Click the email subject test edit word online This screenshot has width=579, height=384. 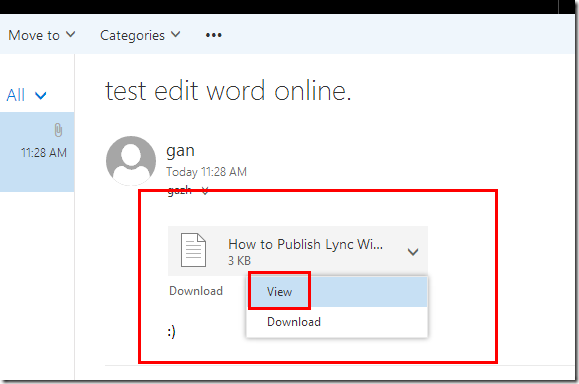tap(228, 90)
